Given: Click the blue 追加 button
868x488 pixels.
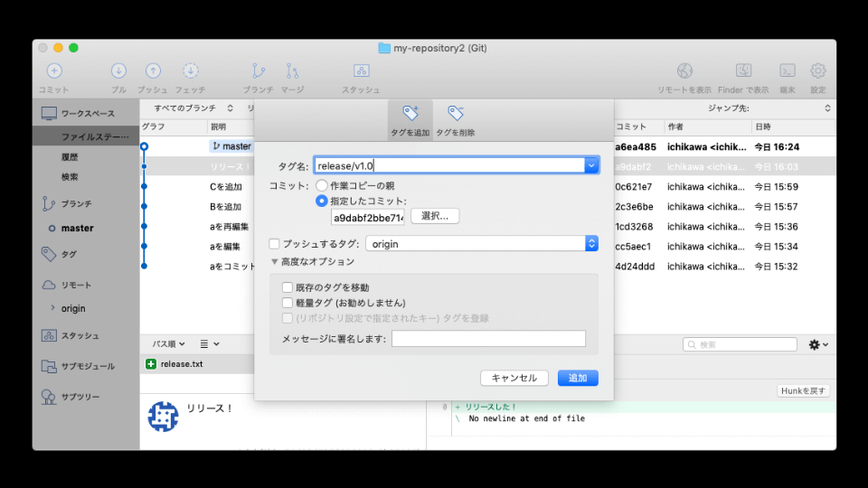Looking at the screenshot, I should click(x=578, y=378).
